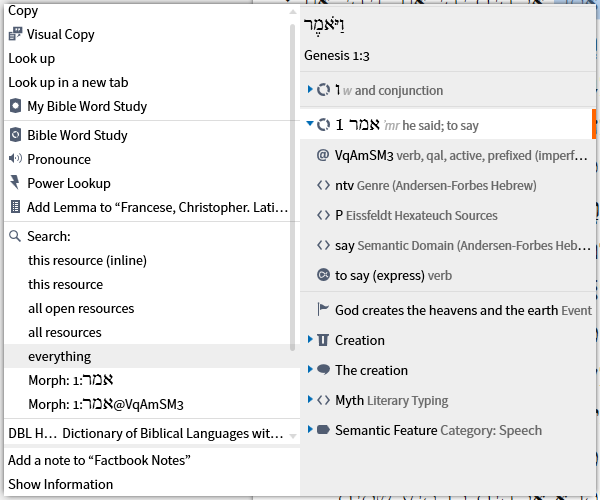Select the VqAmSM3 morphology row
The width and height of the screenshot is (600, 500).
pyautogui.click(x=448, y=155)
